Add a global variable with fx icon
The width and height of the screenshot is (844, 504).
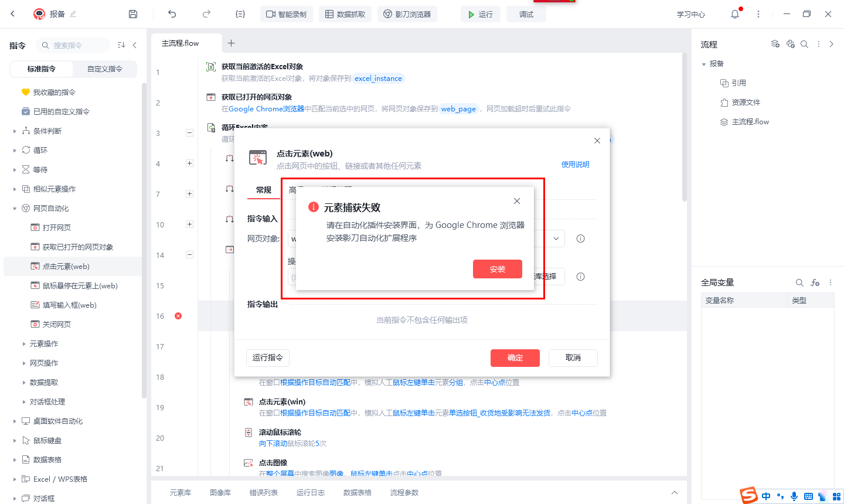click(x=815, y=282)
